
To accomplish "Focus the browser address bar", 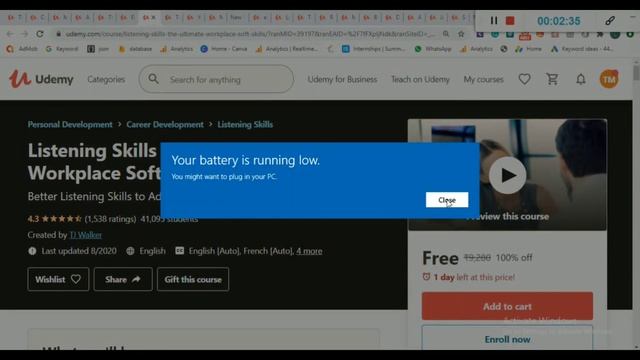I will (x=250, y=34).
